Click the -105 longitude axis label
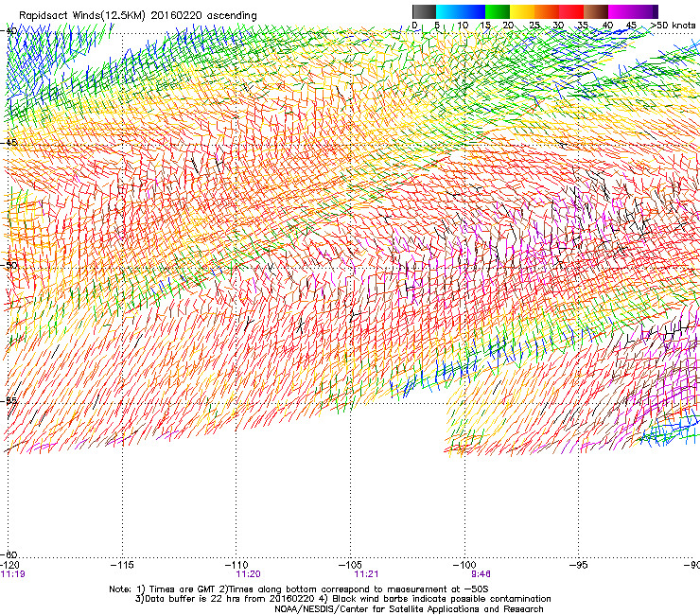 tap(350, 565)
